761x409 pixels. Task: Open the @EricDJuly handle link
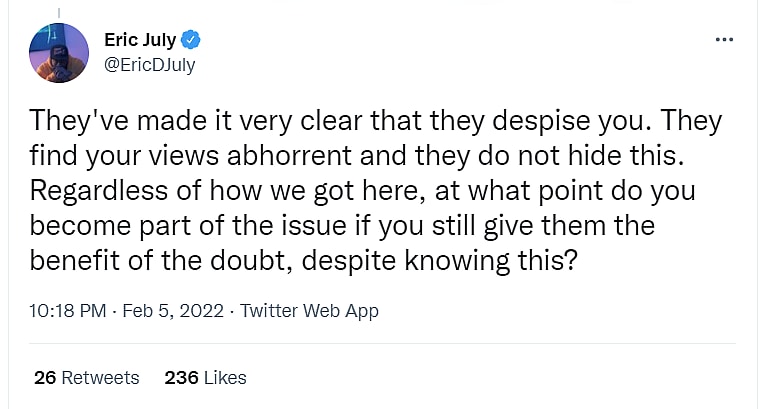click(150, 63)
